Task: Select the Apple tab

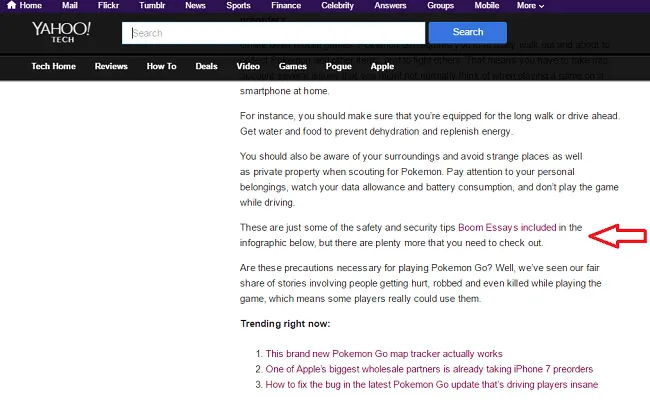Action: pos(382,67)
